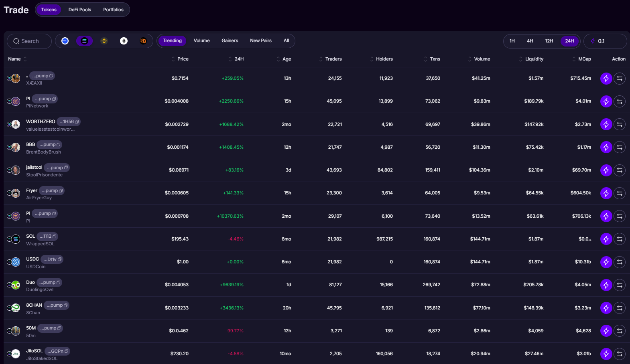Screen dimensions: 630x364
Task: Click the Duo owl token avatar
Action: point(16,285)
